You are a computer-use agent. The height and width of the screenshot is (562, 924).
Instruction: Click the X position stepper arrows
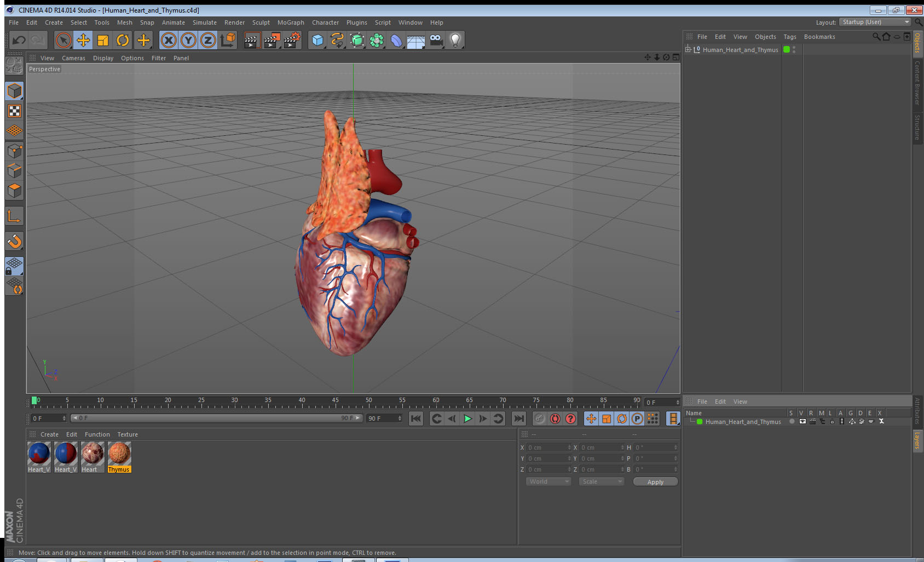[569, 448]
